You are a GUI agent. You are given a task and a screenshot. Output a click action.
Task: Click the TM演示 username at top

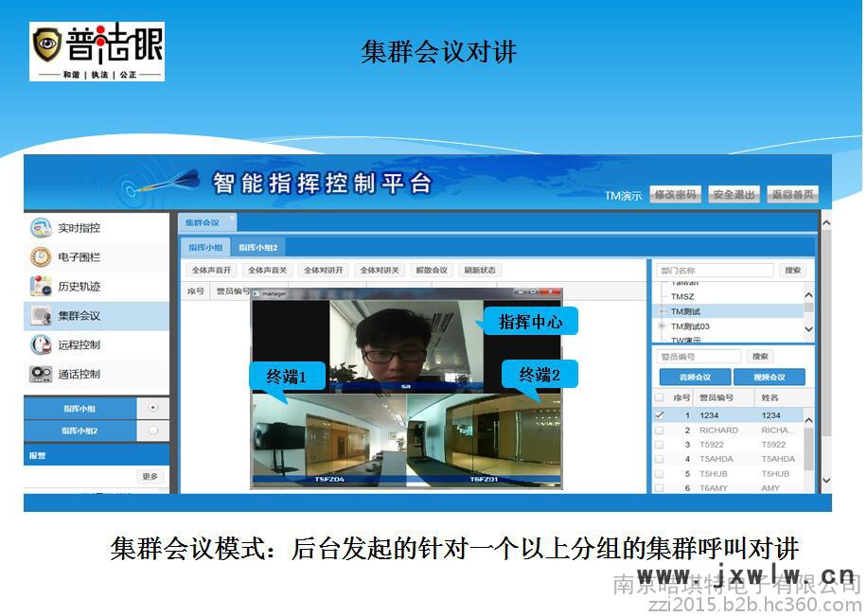click(x=623, y=196)
